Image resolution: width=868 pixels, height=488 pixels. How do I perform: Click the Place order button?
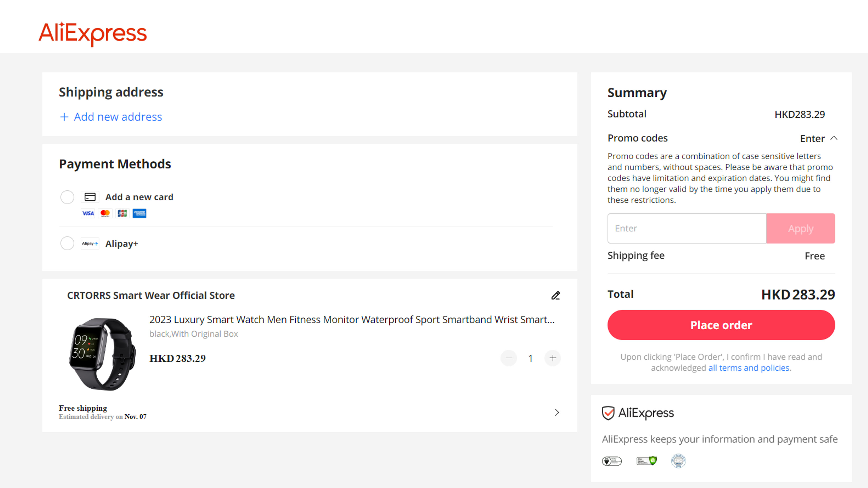click(x=721, y=325)
